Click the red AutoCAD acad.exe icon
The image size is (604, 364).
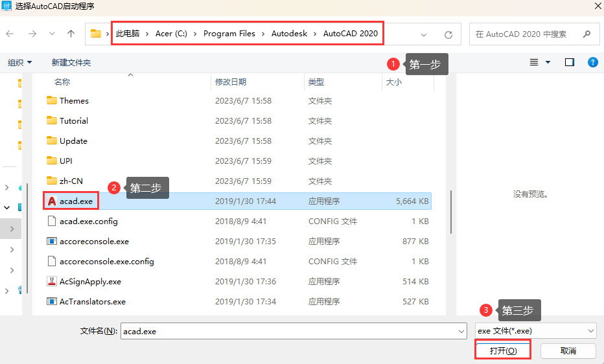(x=52, y=201)
